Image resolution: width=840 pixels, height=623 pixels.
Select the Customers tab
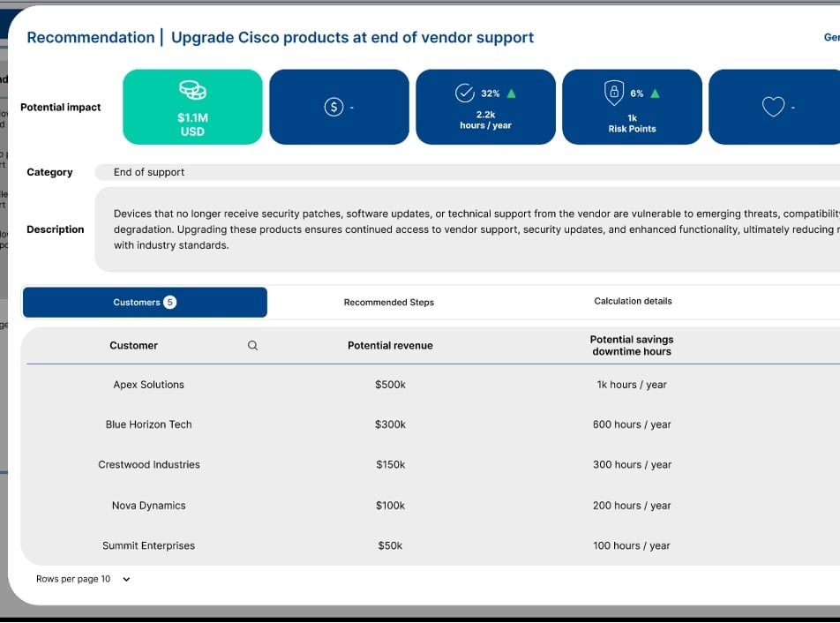(x=145, y=303)
